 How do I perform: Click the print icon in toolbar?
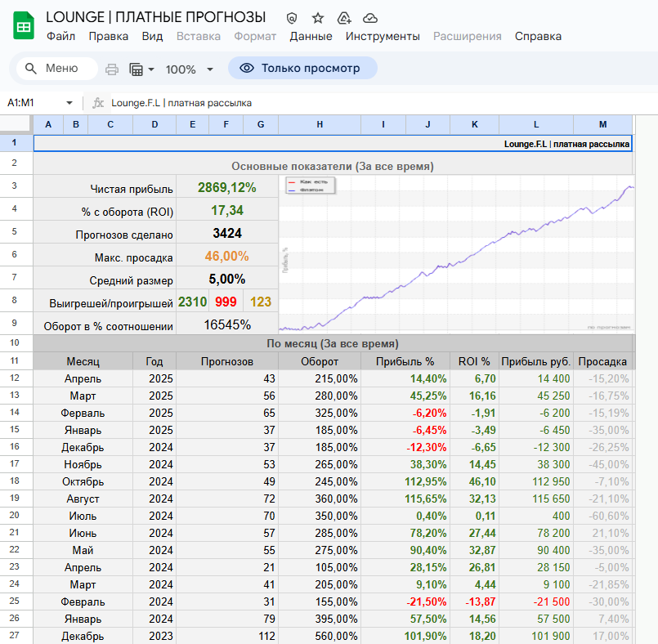coord(112,69)
